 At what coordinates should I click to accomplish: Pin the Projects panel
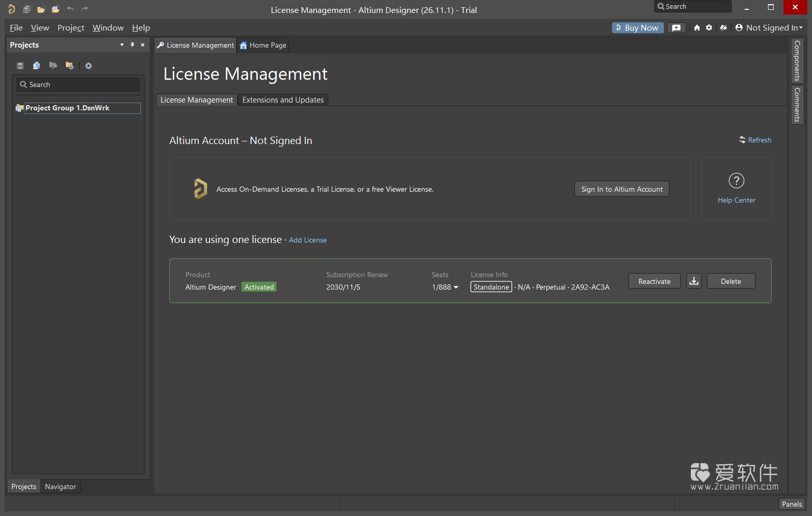pyautogui.click(x=132, y=45)
